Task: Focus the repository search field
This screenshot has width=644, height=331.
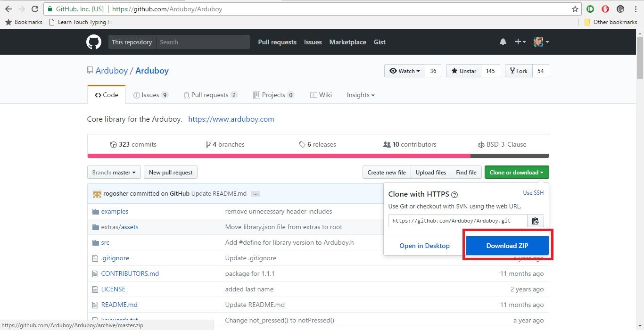Action: click(x=203, y=42)
